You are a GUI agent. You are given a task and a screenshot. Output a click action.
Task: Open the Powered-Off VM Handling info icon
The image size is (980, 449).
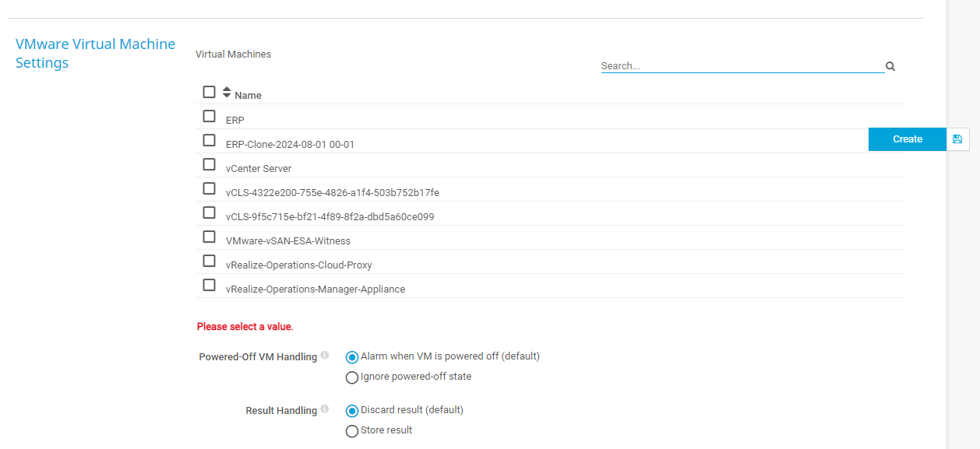click(x=325, y=356)
